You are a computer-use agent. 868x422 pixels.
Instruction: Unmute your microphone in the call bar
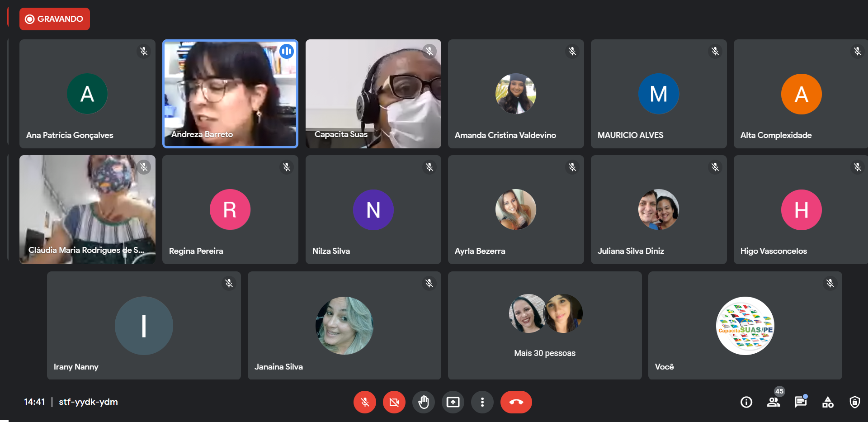point(365,402)
